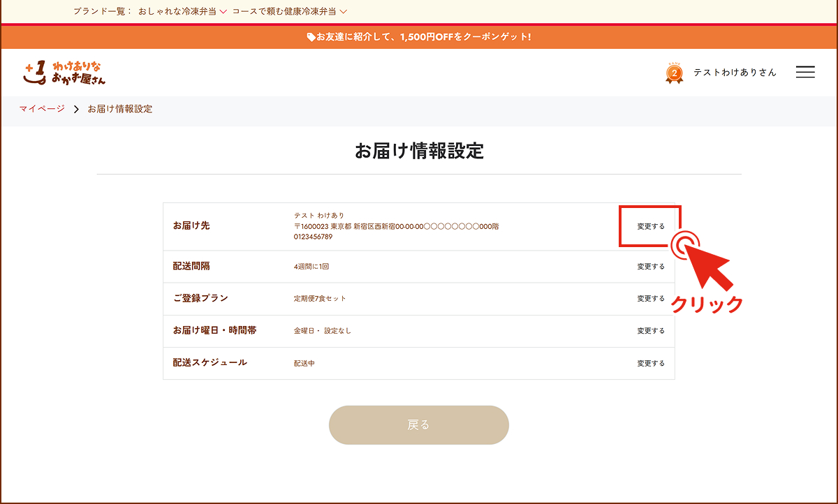Open the 1,500円OFF referral coupon banner
The height and width of the screenshot is (504, 838).
[x=419, y=36]
